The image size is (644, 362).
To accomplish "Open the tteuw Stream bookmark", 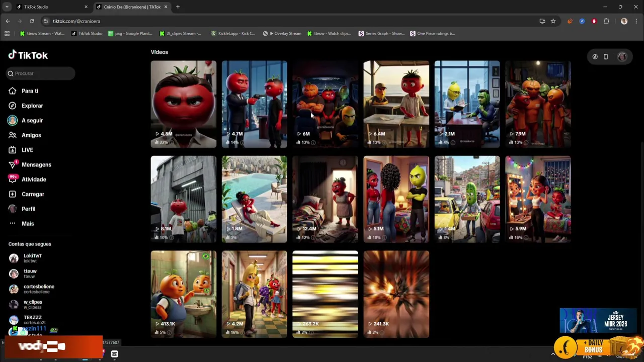I will click(42, 34).
